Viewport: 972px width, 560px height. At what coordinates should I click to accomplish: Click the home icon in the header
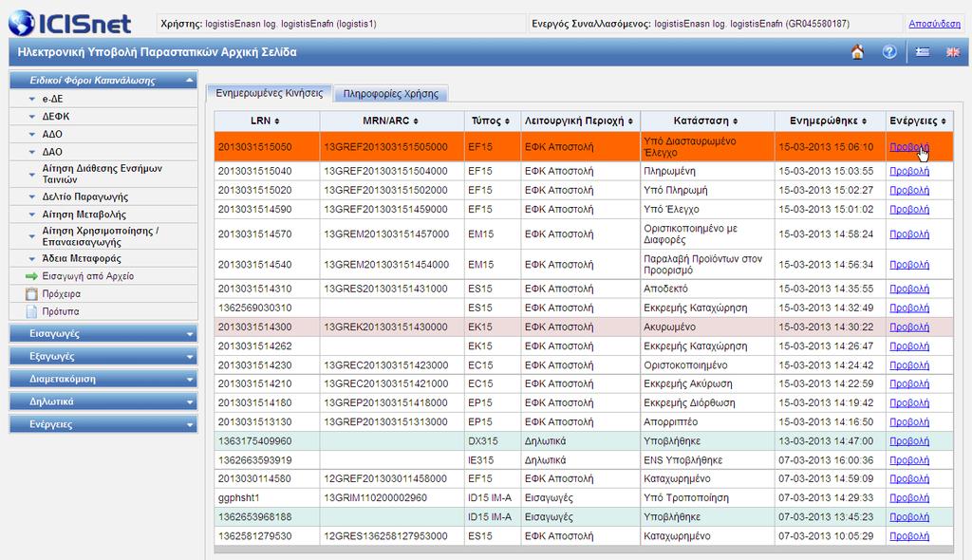click(857, 52)
